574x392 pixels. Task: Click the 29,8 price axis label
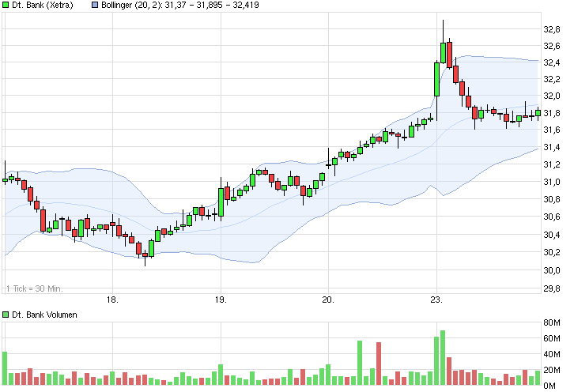(x=552, y=288)
